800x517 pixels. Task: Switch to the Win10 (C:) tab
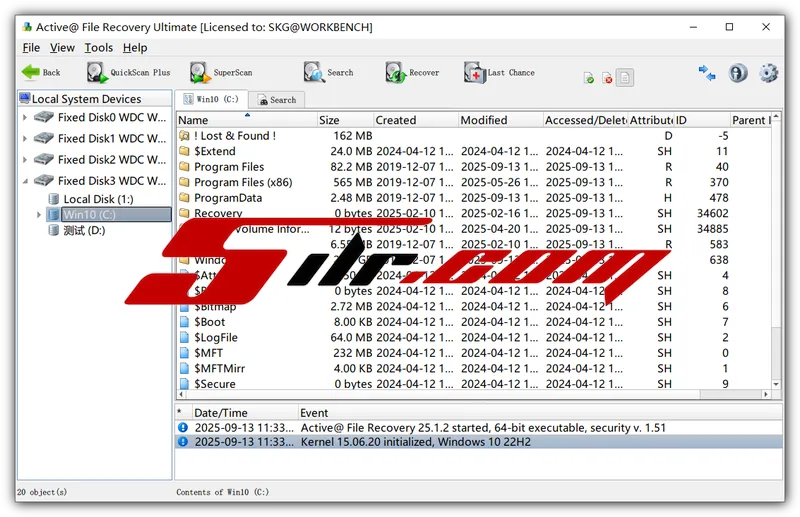211,100
